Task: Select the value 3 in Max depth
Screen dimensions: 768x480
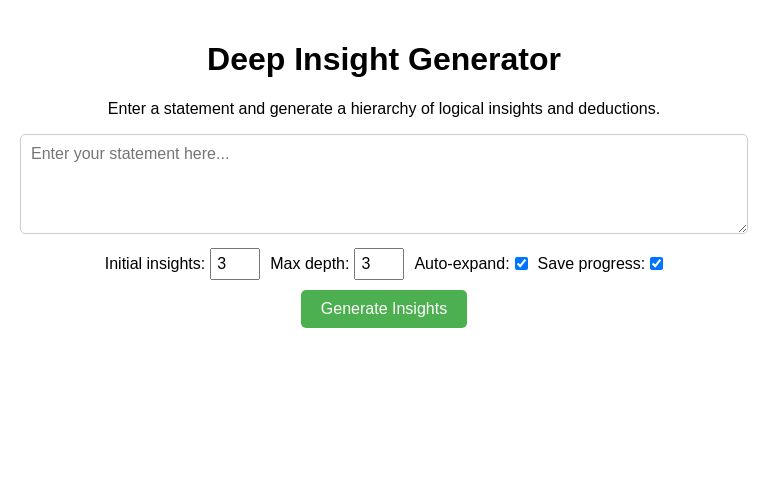Action: (x=366, y=264)
